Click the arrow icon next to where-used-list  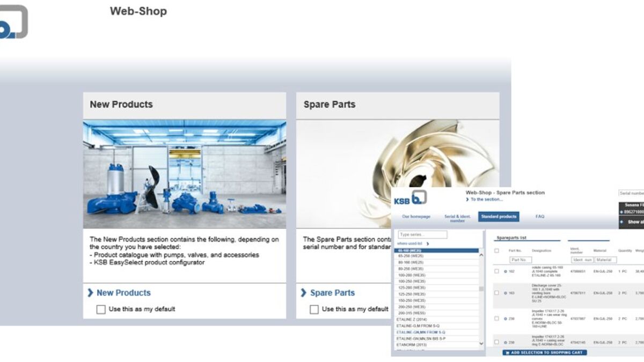pyautogui.click(x=428, y=243)
